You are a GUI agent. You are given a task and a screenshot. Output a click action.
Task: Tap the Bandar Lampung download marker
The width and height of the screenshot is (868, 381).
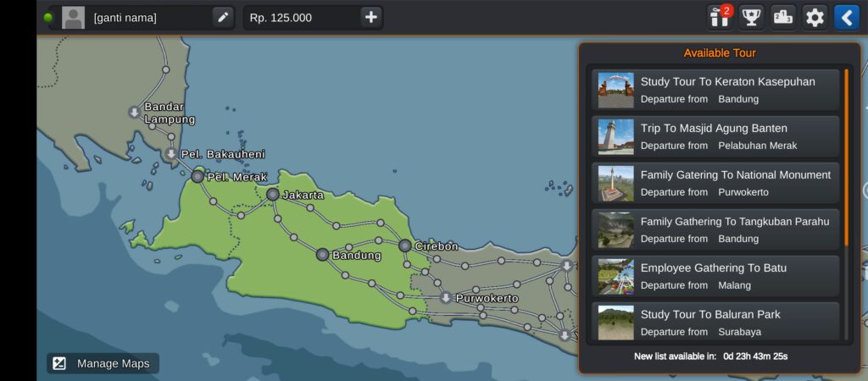point(134,113)
